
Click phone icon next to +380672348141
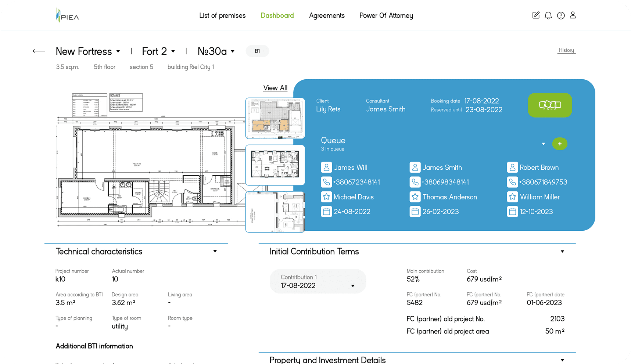326,182
